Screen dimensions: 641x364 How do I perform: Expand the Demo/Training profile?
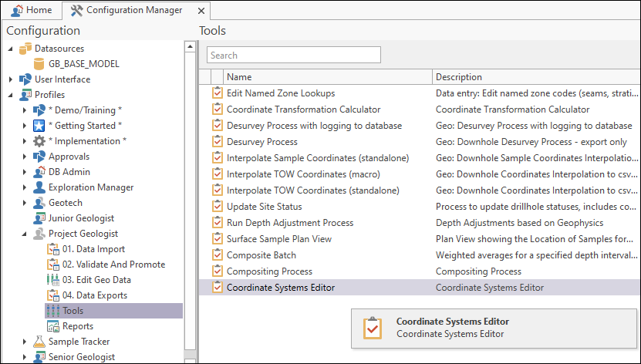(25, 110)
